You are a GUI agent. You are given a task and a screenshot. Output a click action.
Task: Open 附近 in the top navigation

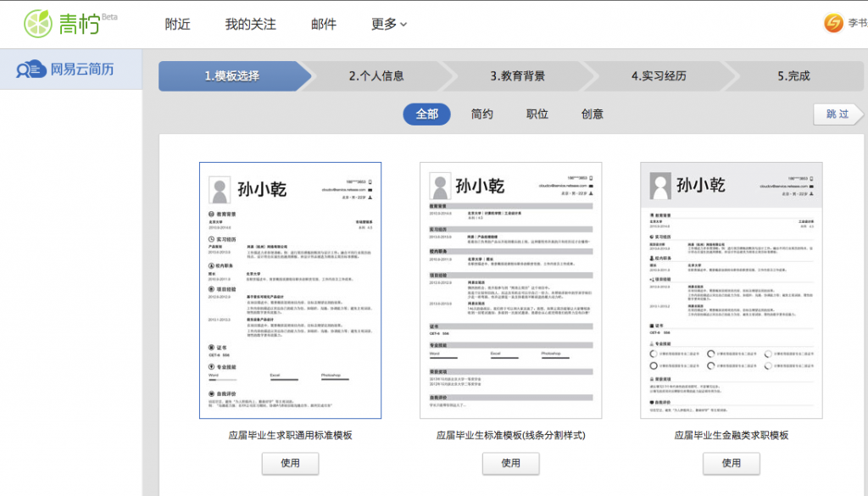coord(178,24)
